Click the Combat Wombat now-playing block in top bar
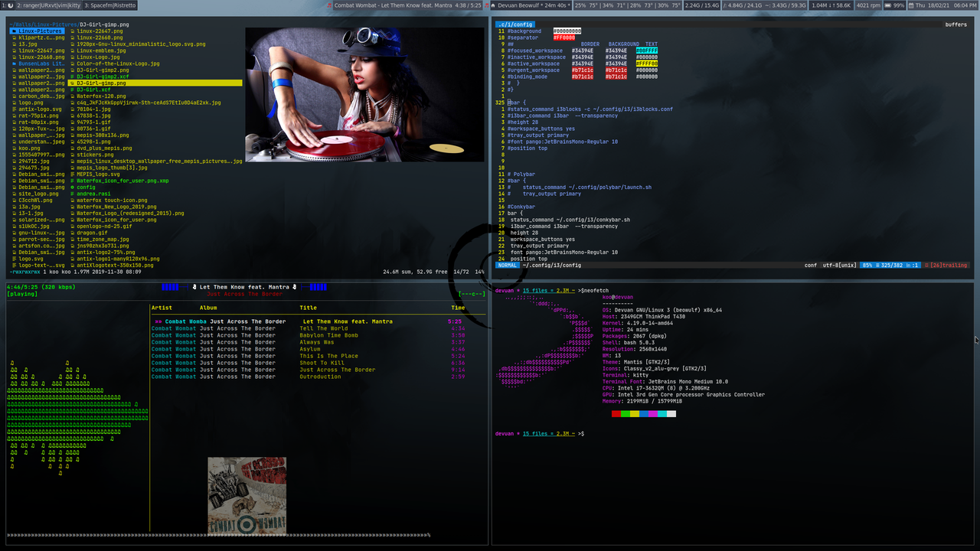Viewport: 980px width, 551px height. pyautogui.click(x=409, y=5)
